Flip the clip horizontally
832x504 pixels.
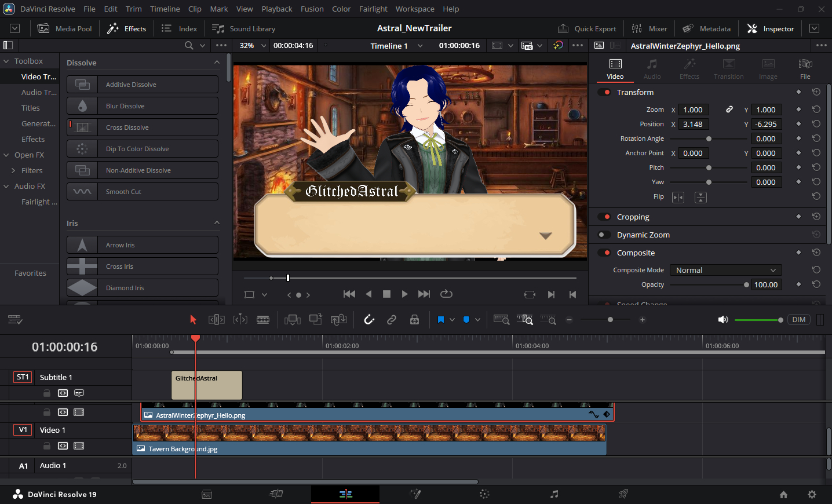[x=678, y=198]
